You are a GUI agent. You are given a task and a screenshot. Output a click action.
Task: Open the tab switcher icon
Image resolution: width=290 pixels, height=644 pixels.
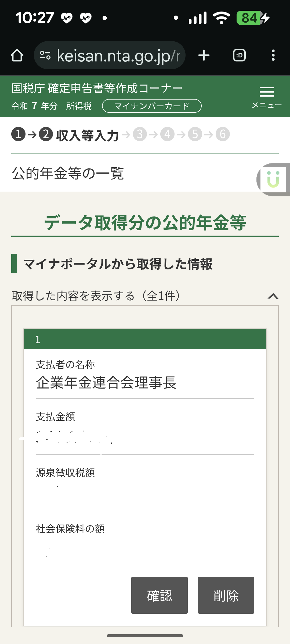coord(239,55)
